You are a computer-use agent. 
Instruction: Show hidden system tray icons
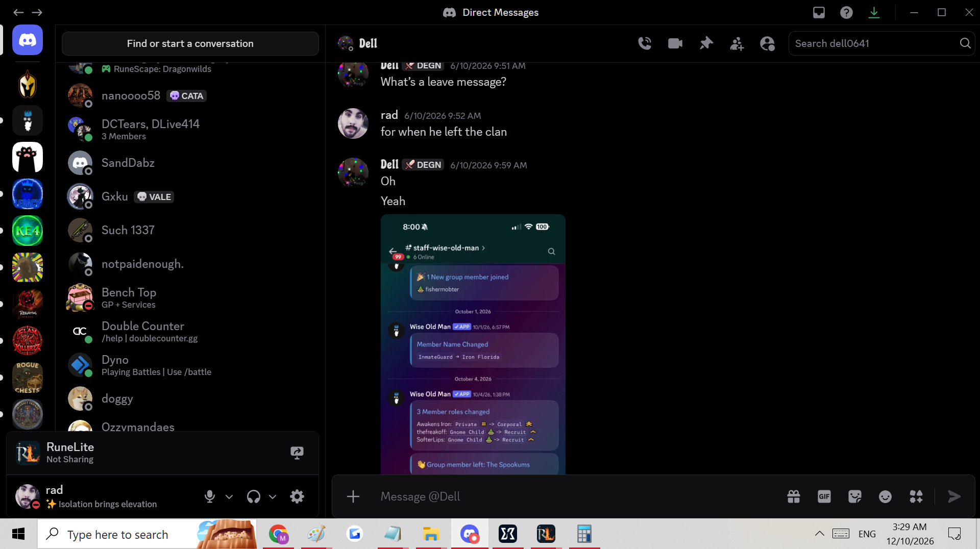coord(819,534)
